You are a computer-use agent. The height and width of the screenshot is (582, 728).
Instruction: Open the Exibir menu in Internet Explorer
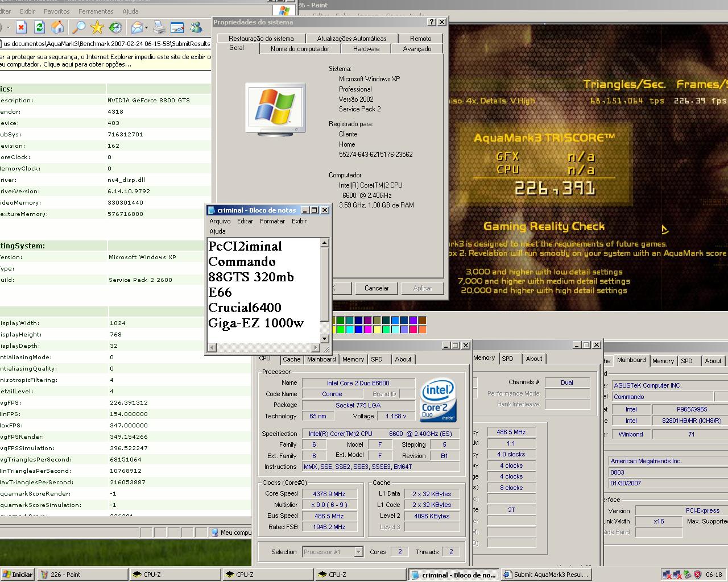[x=27, y=11]
